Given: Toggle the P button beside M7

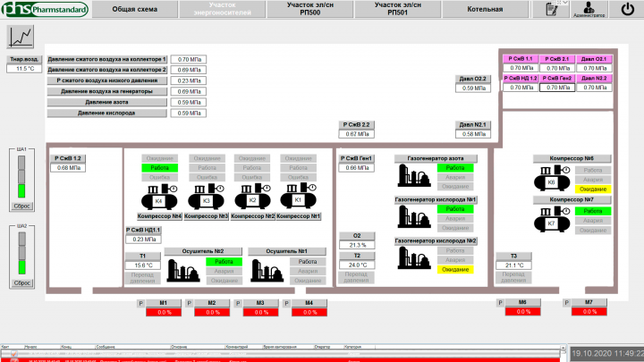Looking at the screenshot, I should tap(567, 302).
